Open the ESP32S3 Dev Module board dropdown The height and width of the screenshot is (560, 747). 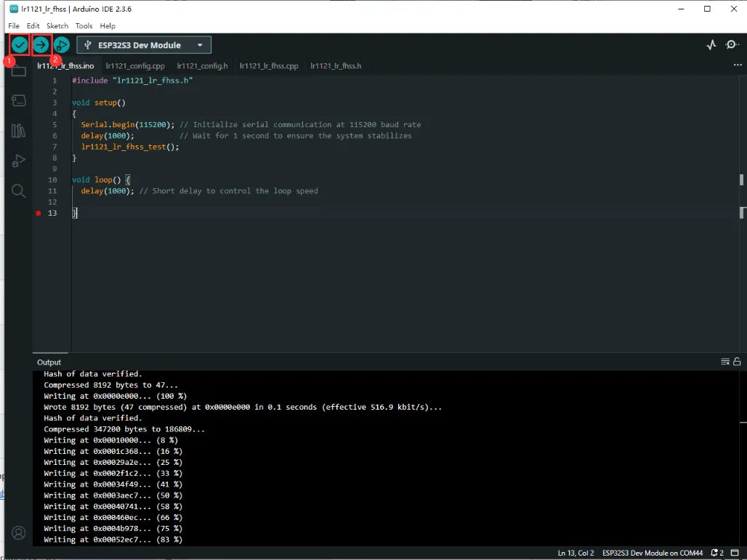coord(144,45)
